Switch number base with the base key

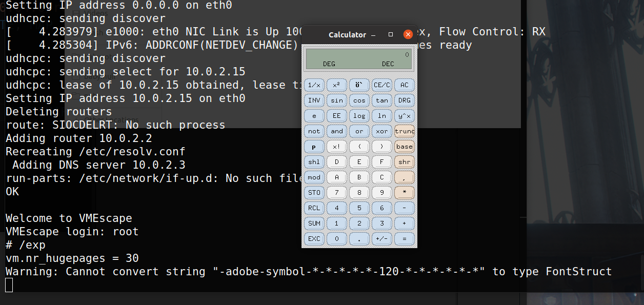click(405, 147)
